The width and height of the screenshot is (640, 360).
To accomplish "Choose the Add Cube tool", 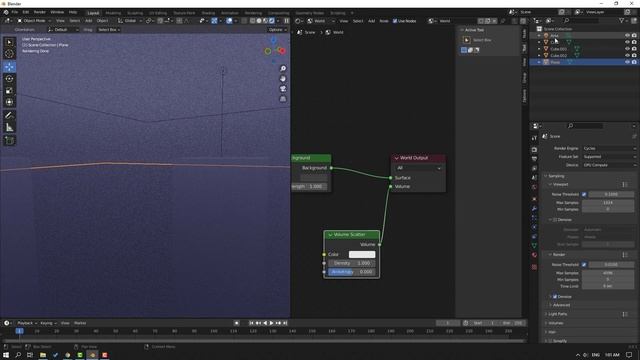I will [9, 141].
